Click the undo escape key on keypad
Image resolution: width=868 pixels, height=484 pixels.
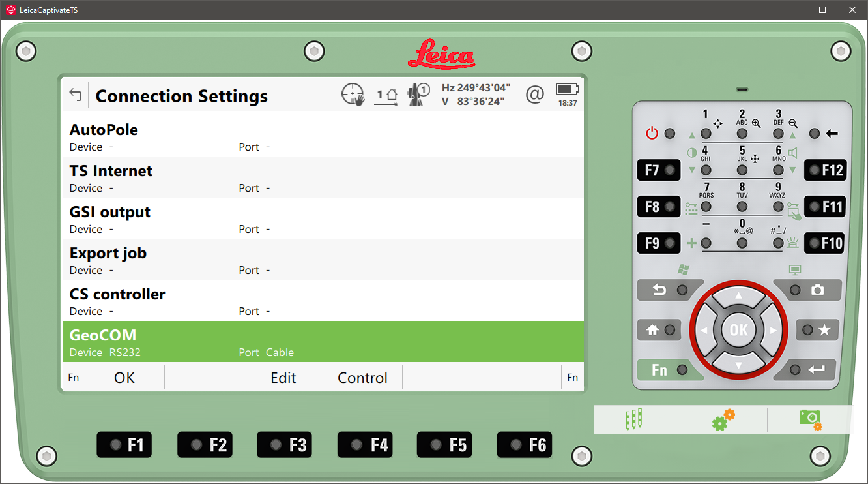tap(670, 290)
